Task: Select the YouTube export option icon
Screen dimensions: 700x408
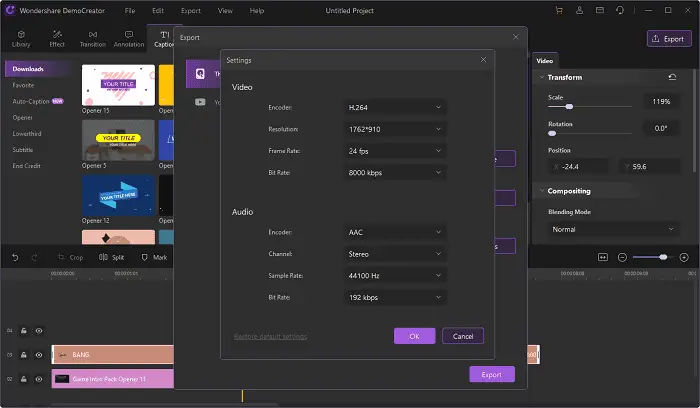Action: click(200, 102)
